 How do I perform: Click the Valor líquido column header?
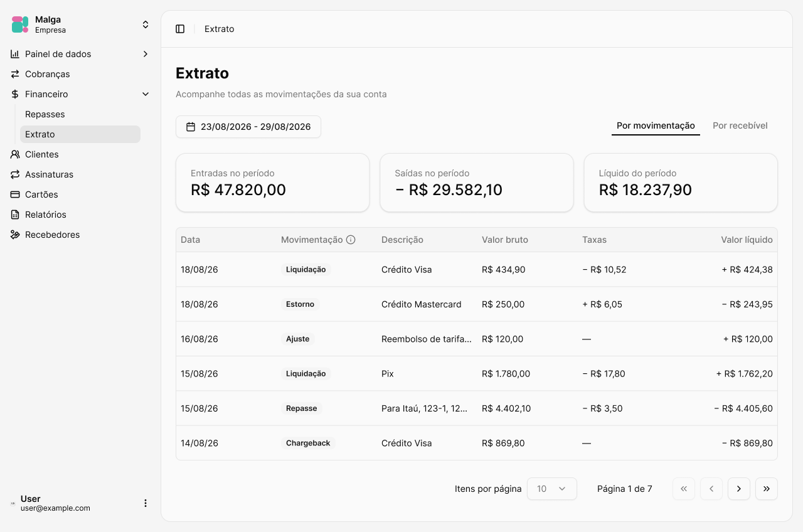click(747, 240)
